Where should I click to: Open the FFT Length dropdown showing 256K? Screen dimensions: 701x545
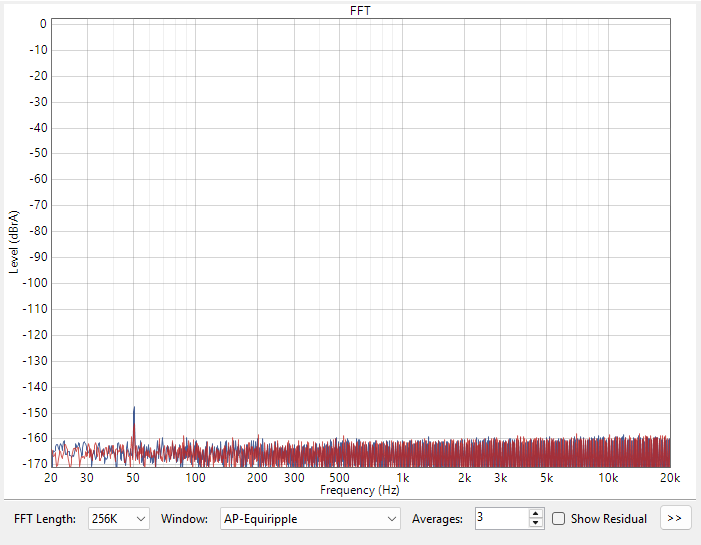click(118, 519)
